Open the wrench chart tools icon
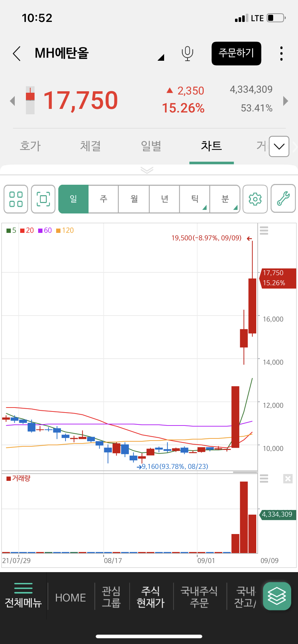Image resolution: width=298 pixels, height=644 pixels. click(283, 199)
